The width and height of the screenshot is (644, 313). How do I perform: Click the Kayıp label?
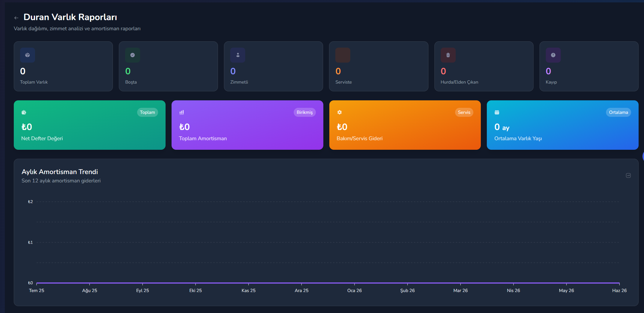[551, 82]
